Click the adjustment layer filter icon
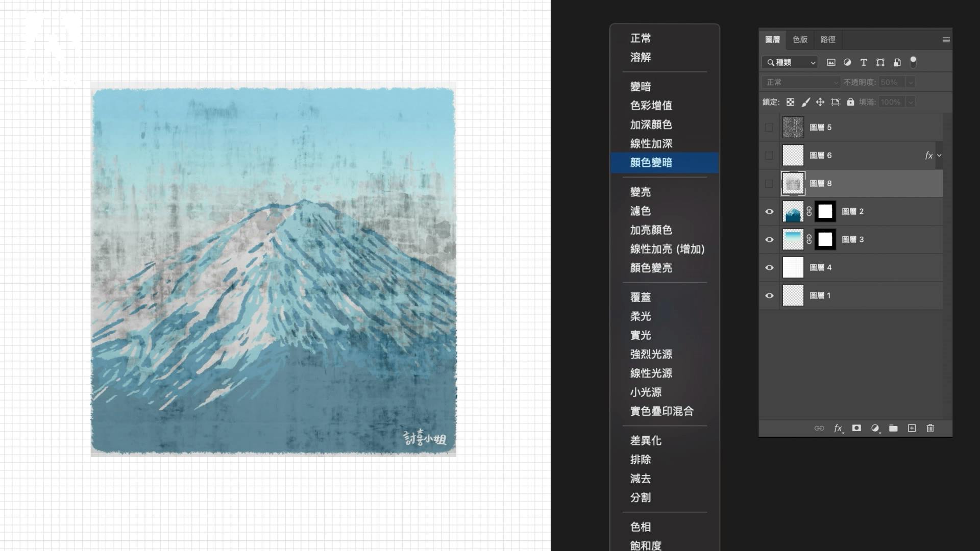The image size is (980, 551). (x=847, y=62)
